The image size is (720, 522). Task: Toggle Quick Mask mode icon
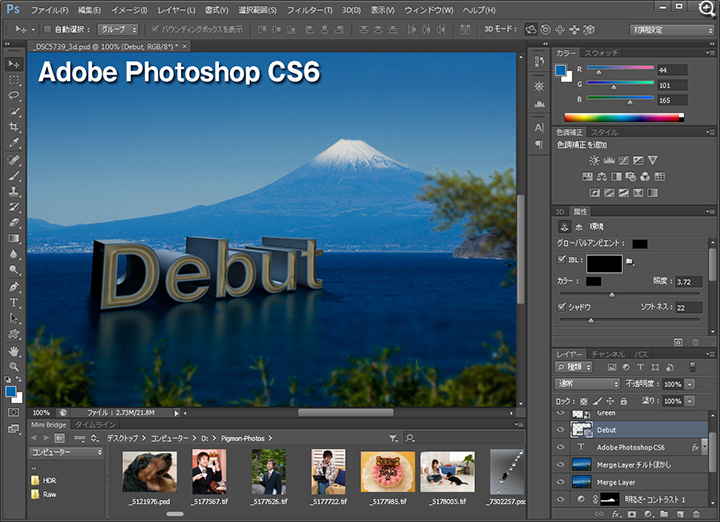click(x=14, y=412)
